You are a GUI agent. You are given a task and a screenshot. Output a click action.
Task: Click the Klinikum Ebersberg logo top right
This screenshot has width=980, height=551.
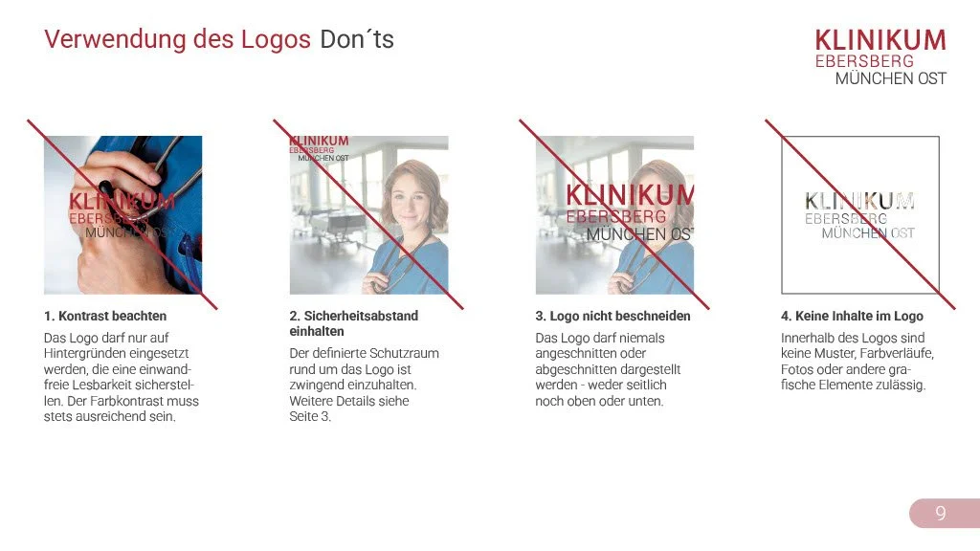(880, 56)
